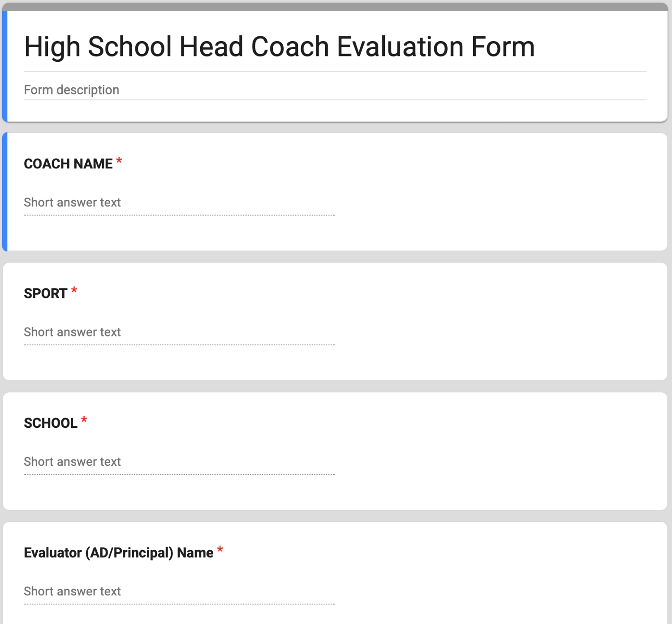Viewport: 672px width, 624px height.
Task: Click the red required asterisk beside SPORT
Action: [x=74, y=291]
